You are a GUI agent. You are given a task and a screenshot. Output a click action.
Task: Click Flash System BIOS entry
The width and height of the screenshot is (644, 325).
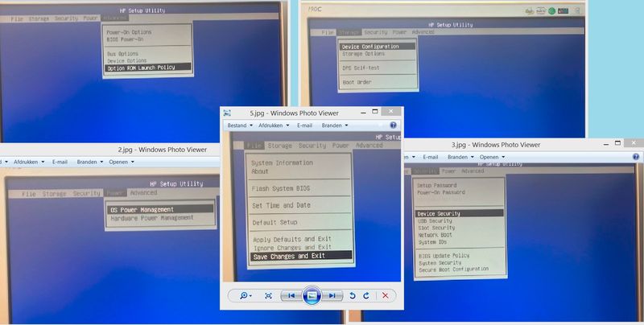point(281,189)
